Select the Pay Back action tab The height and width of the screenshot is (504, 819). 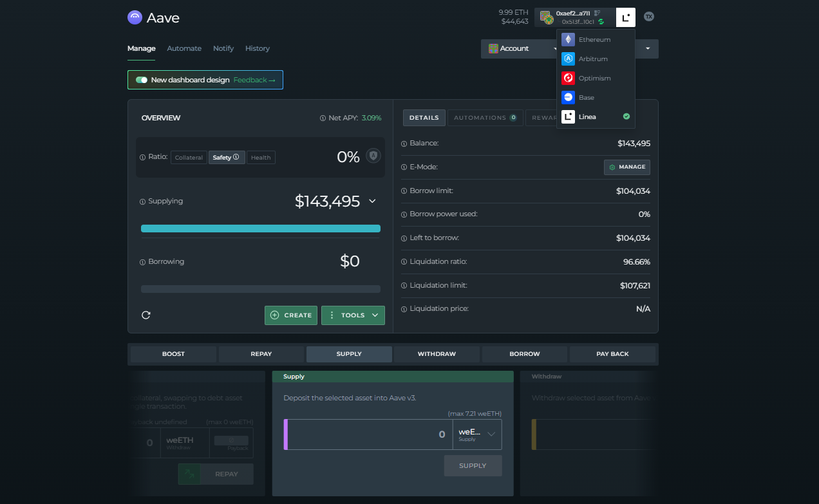[x=612, y=354]
